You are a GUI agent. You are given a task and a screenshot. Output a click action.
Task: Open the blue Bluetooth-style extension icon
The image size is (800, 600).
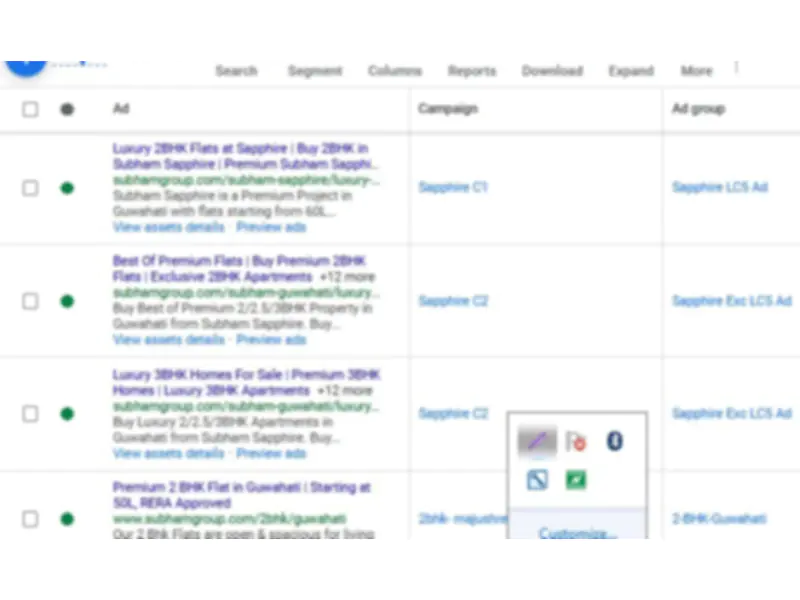[x=615, y=440]
